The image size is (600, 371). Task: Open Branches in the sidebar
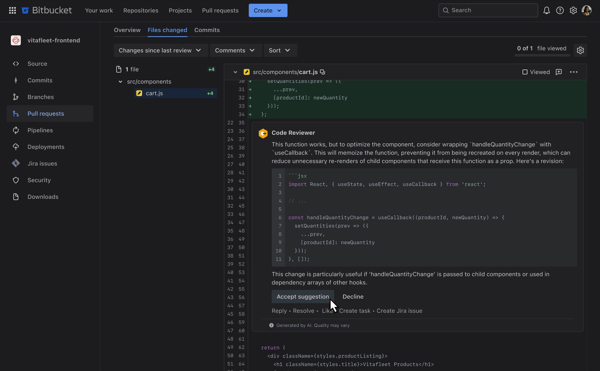[x=50, y=97]
